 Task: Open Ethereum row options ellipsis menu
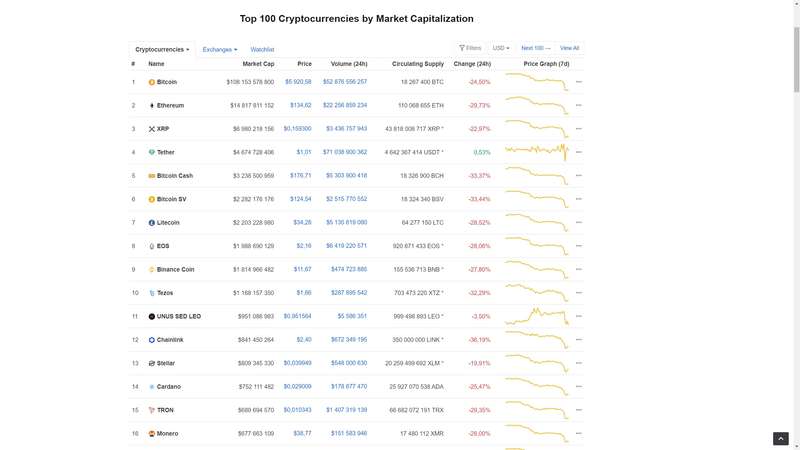pyautogui.click(x=578, y=105)
